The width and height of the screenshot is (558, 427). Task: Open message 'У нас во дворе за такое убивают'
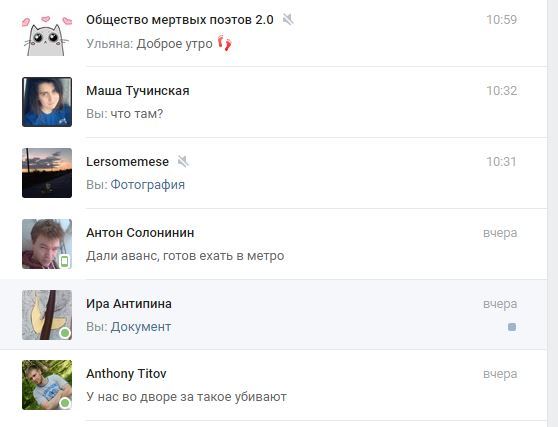pos(186,397)
